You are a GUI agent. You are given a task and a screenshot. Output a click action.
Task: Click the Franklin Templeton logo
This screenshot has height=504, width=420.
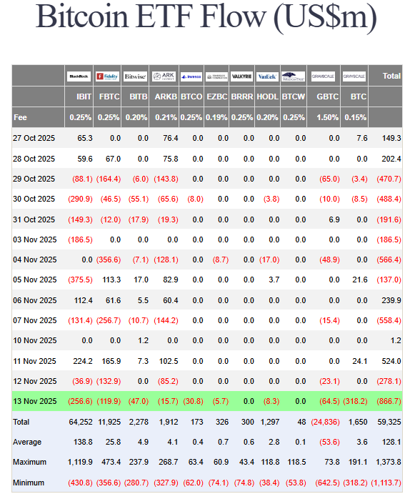tap(216, 76)
